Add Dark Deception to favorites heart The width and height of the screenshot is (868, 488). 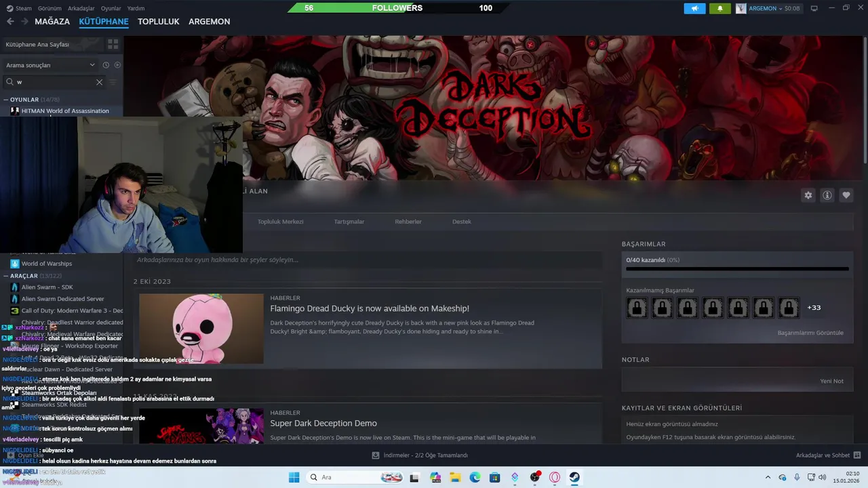pos(846,195)
